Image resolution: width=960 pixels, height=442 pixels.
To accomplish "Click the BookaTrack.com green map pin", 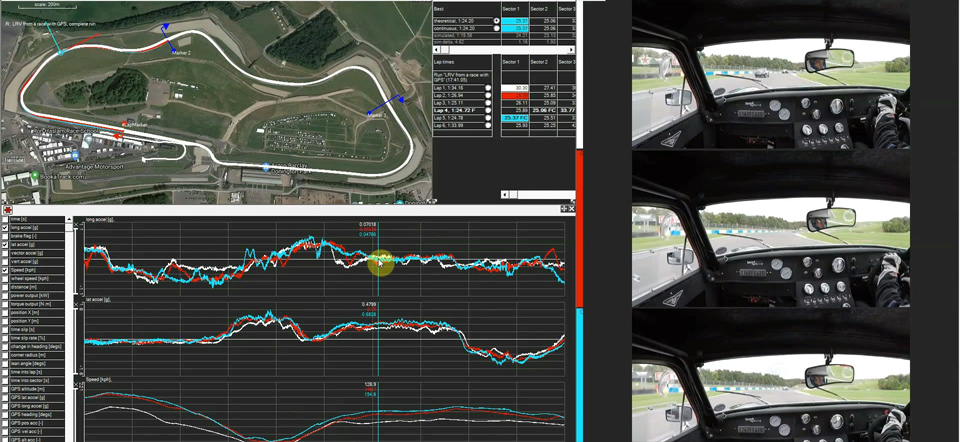I will coord(36,176).
